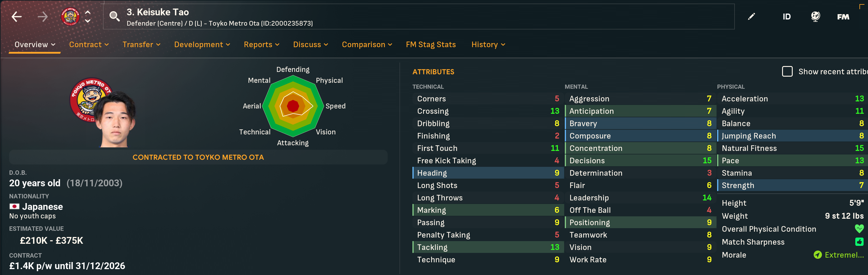Open the FM logo menu

point(843,17)
